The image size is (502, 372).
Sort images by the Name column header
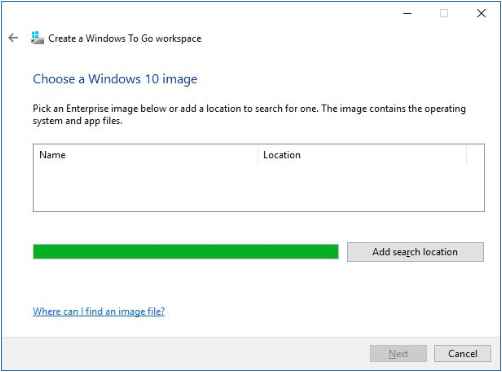click(x=145, y=155)
